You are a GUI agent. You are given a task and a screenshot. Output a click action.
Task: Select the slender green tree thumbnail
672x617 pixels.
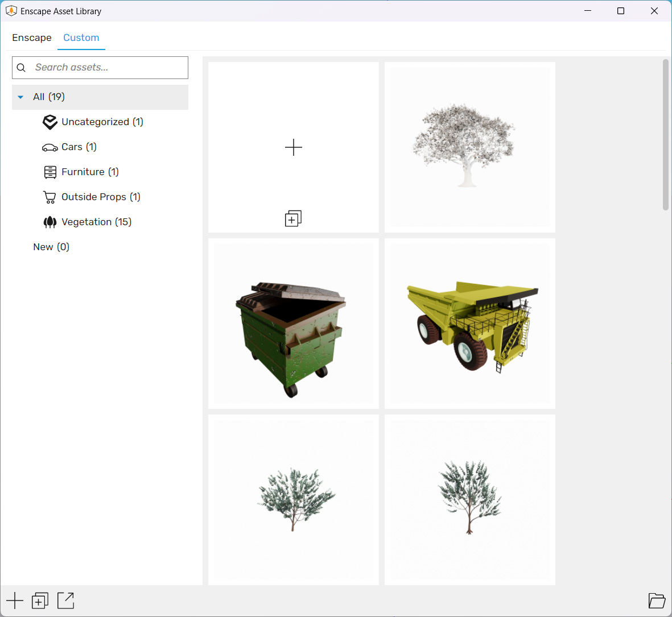tap(469, 500)
